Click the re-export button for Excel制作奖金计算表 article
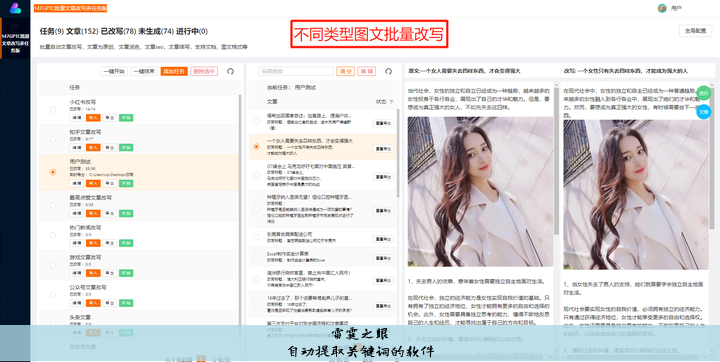This screenshot has width=720, height=362. 383,258
